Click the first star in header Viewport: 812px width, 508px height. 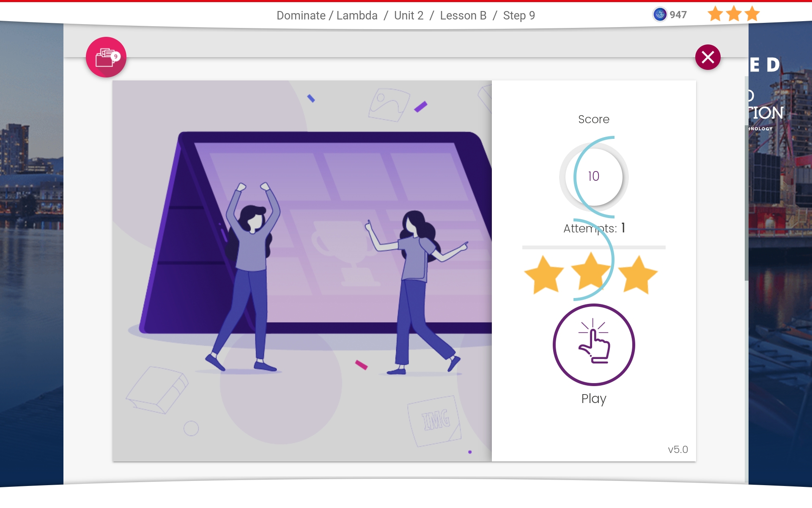point(715,14)
